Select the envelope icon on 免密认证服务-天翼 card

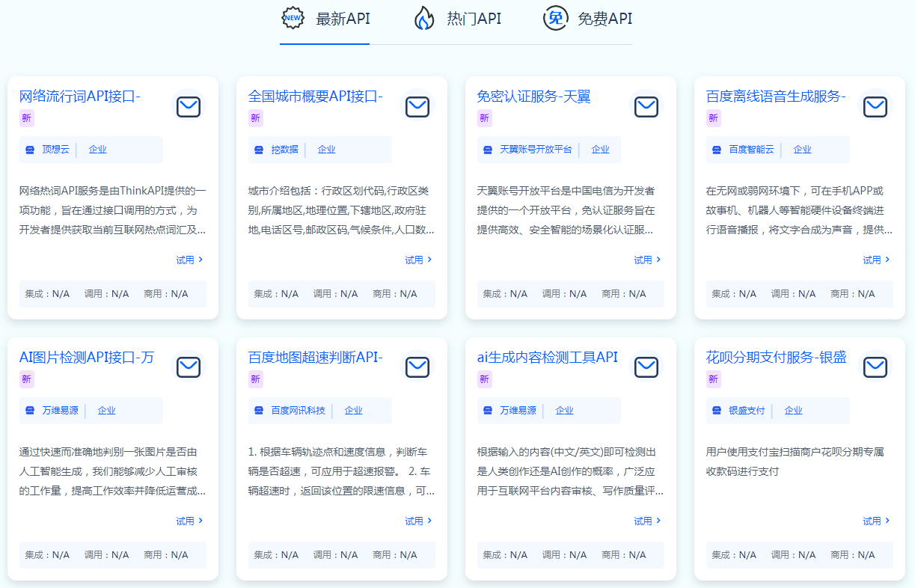pyautogui.click(x=646, y=106)
